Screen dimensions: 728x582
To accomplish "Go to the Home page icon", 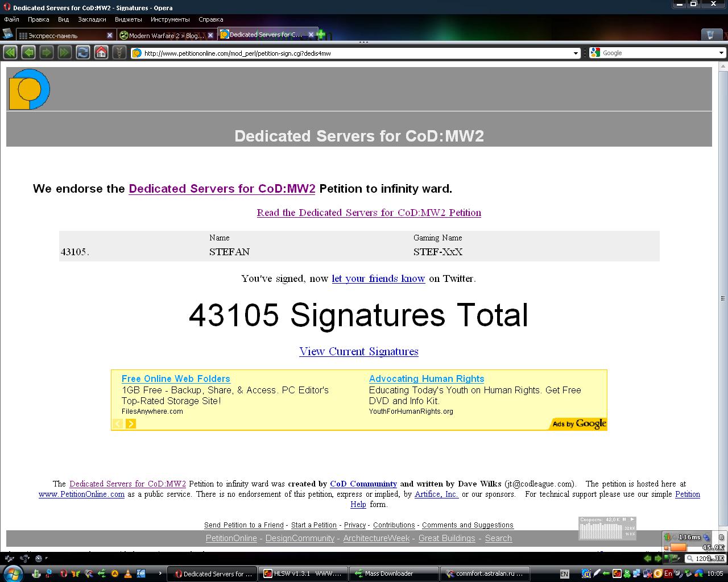I will (101, 53).
